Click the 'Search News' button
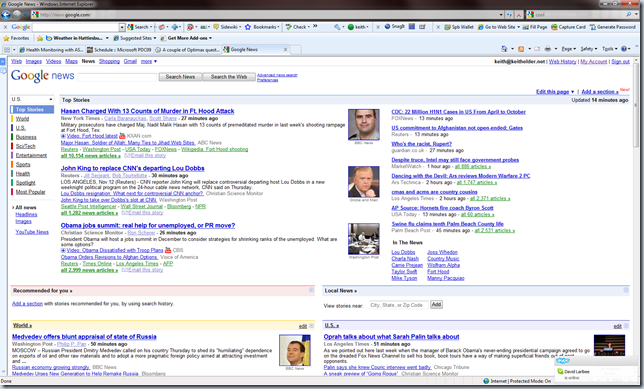Viewport: 644px width, 389px height. coord(180,77)
